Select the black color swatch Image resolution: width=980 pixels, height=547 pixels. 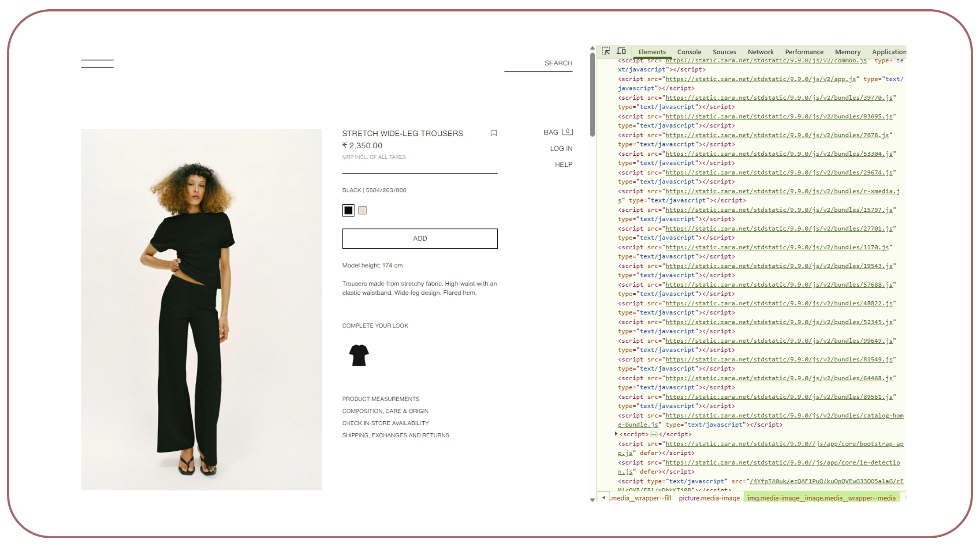(x=348, y=210)
